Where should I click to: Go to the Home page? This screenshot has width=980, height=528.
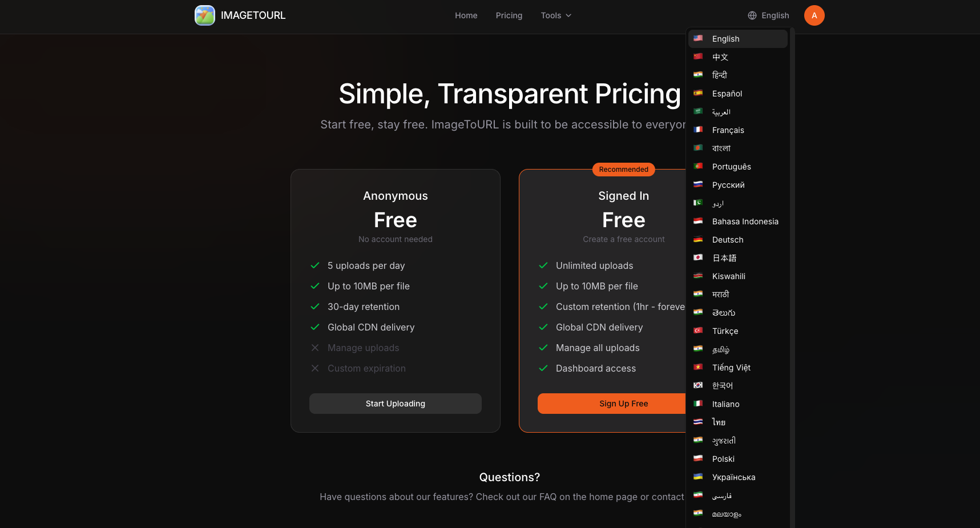pos(466,15)
